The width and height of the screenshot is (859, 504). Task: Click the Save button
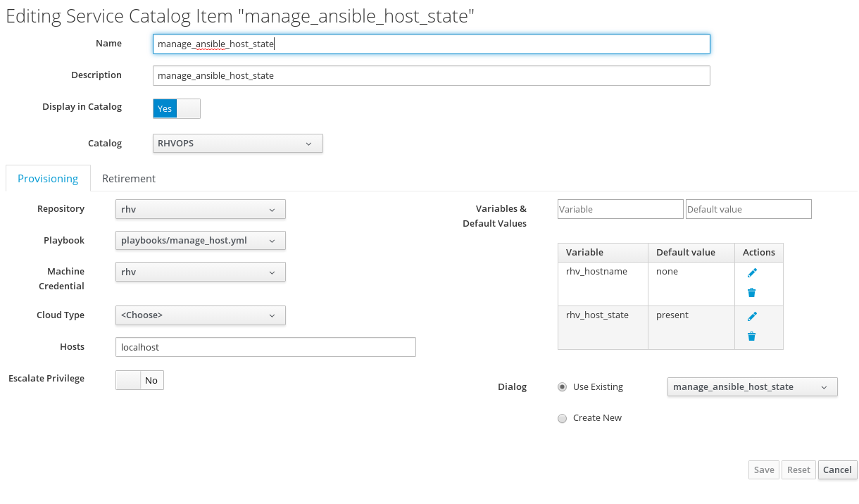coord(764,470)
